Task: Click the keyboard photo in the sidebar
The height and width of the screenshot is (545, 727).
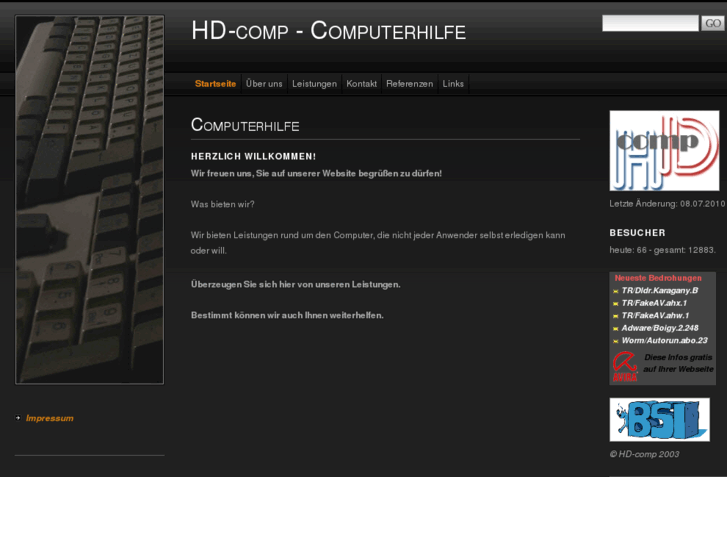Action: click(89, 199)
